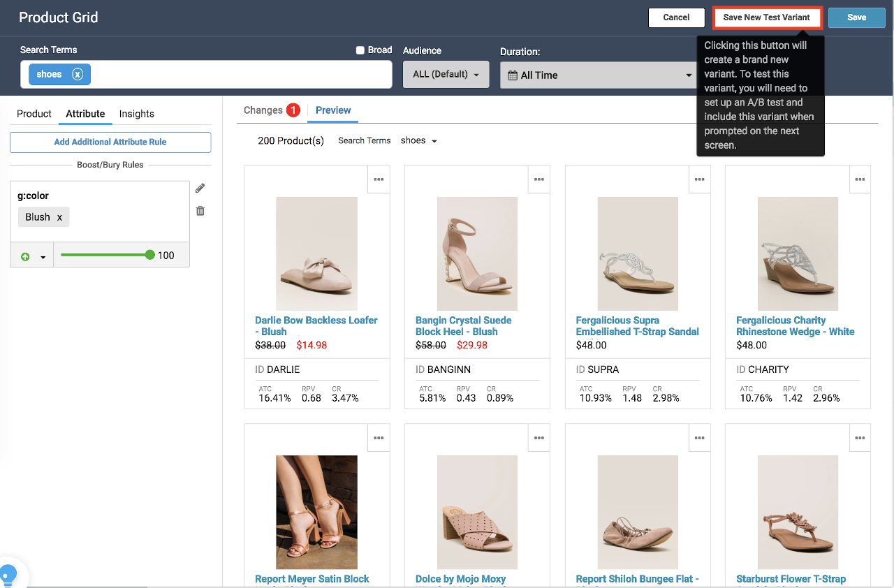The height and width of the screenshot is (588, 894).
Task: Open the Duration All Time dropdown
Action: [x=598, y=75]
